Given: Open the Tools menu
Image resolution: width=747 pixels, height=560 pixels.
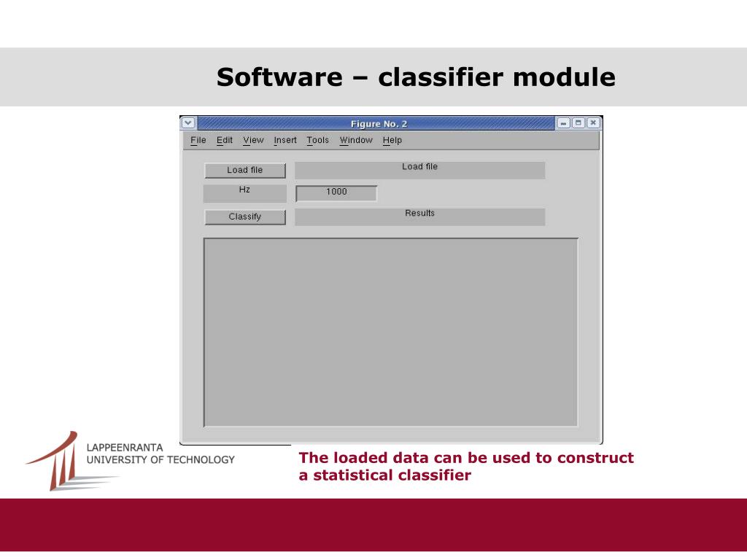Looking at the screenshot, I should pyautogui.click(x=318, y=140).
